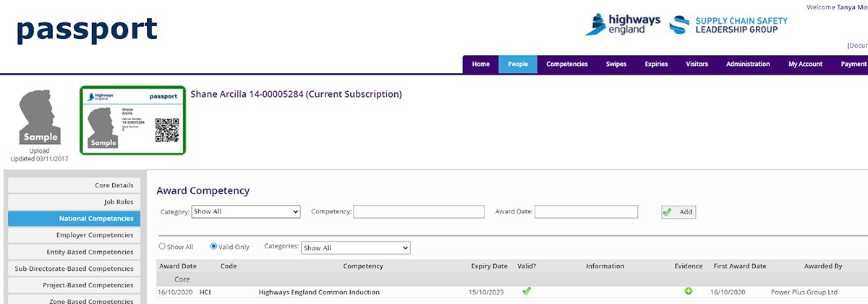Click the Award Date input field
The width and height of the screenshot is (868, 304).
(587, 211)
